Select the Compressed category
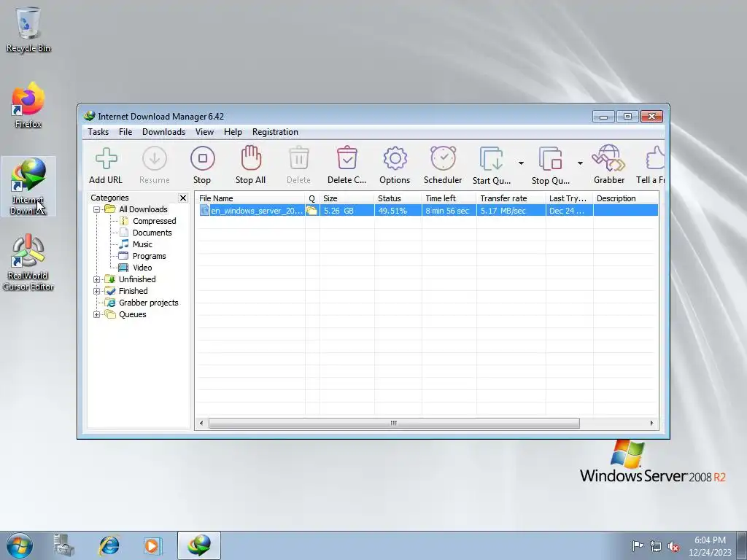747x560 pixels. click(155, 221)
